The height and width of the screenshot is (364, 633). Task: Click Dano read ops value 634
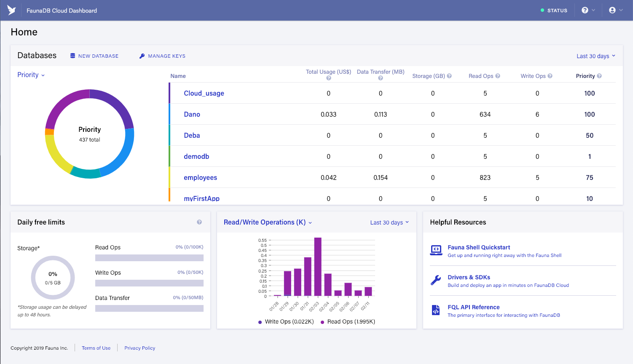point(485,114)
